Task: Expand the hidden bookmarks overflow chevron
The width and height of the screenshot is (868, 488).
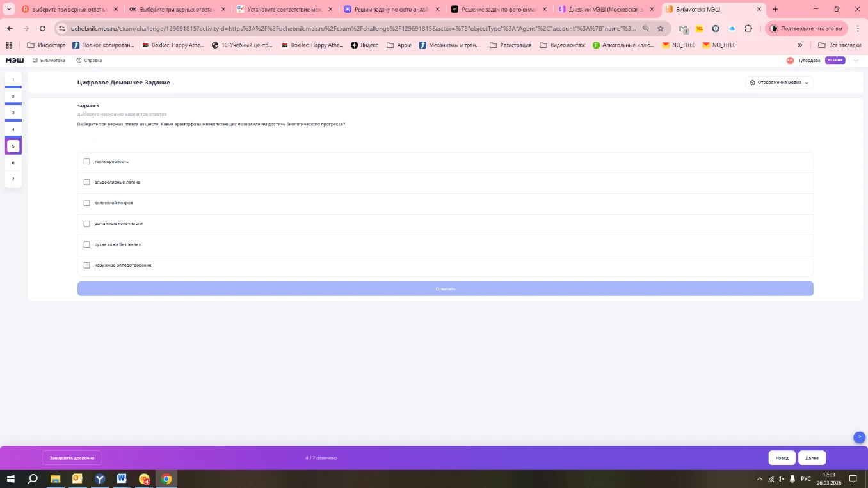Action: click(800, 45)
